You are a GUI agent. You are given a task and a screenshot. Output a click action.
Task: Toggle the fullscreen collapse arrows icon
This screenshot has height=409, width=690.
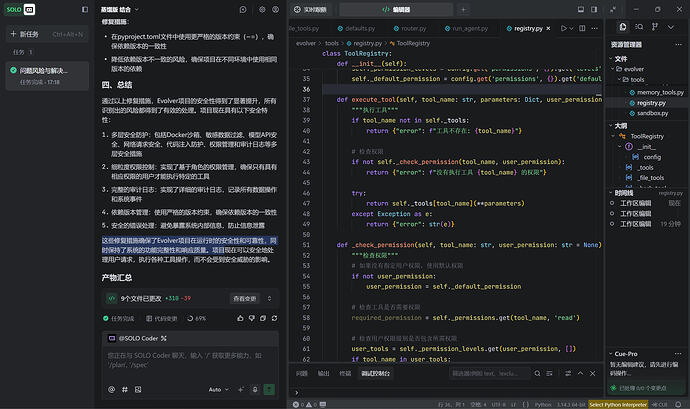[x=613, y=9]
